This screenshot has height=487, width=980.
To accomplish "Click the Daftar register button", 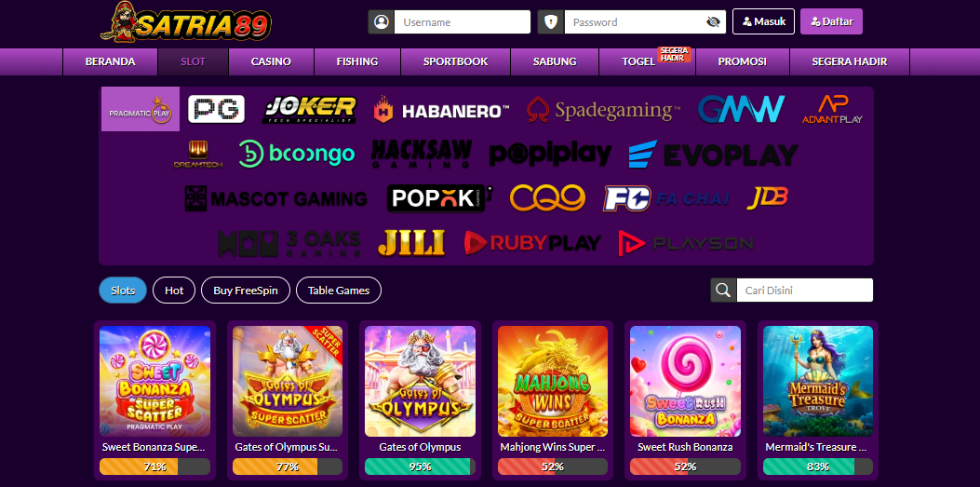I will pyautogui.click(x=831, y=21).
